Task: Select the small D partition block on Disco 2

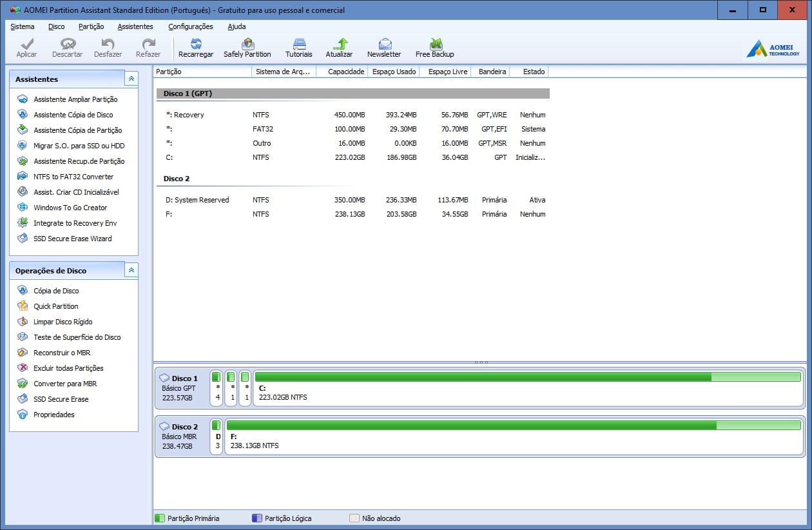Action: [x=217, y=437]
